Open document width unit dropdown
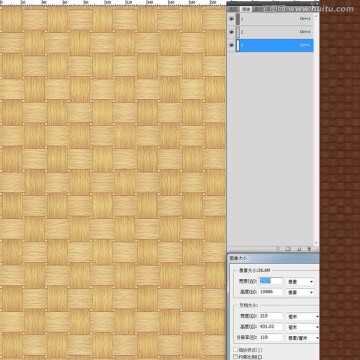This screenshot has width=360, height=360. click(x=303, y=316)
